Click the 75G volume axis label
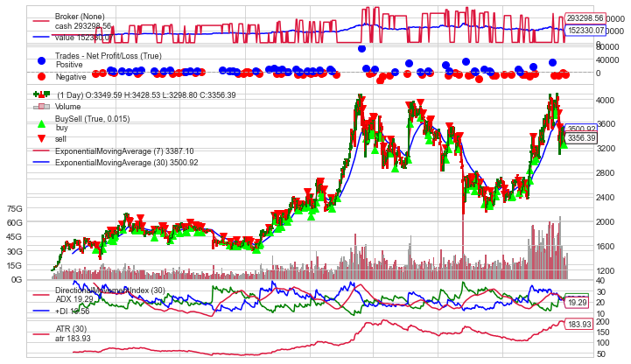The image size is (631, 364). tap(15, 209)
